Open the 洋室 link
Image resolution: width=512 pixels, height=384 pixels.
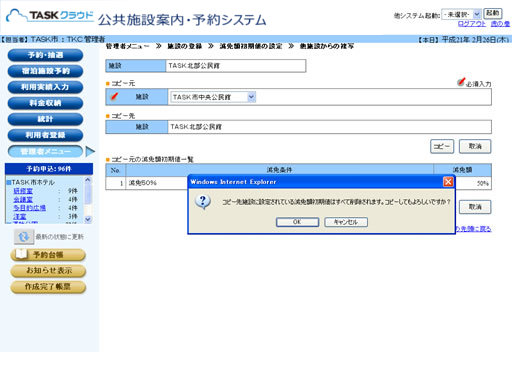pyautogui.click(x=20, y=216)
